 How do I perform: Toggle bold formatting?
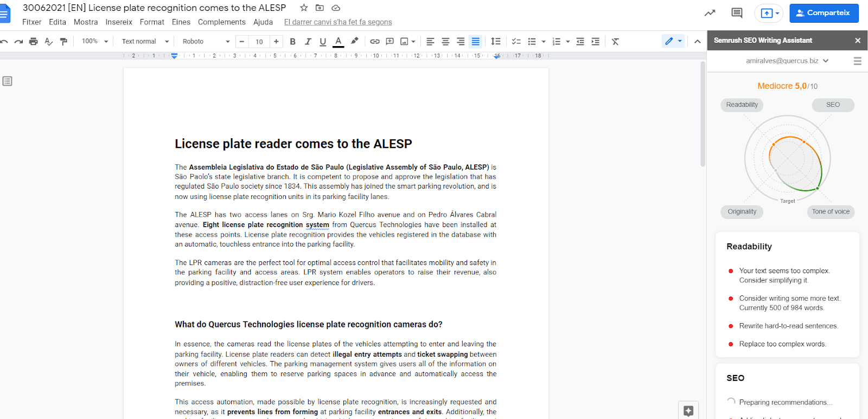pyautogui.click(x=293, y=41)
